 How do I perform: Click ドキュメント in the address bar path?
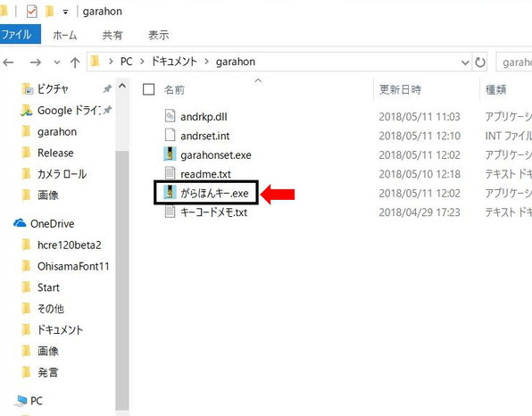(174, 62)
